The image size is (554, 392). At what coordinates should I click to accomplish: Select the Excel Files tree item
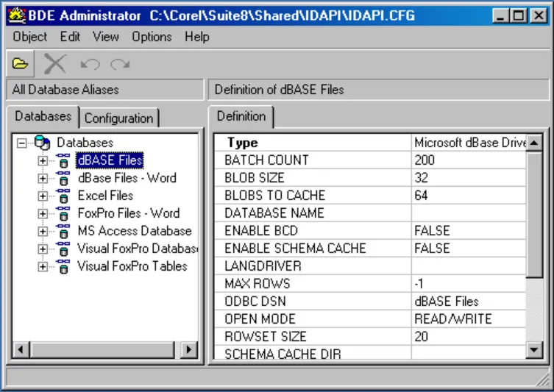point(105,196)
